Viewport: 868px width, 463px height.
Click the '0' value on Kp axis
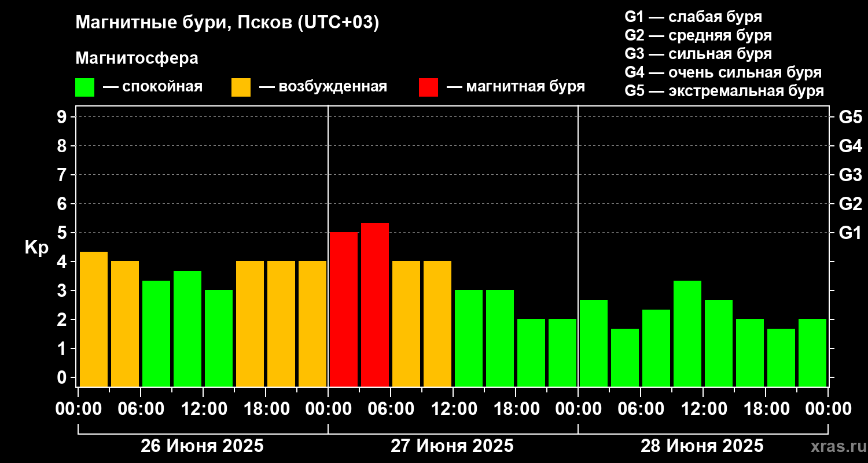(x=63, y=377)
